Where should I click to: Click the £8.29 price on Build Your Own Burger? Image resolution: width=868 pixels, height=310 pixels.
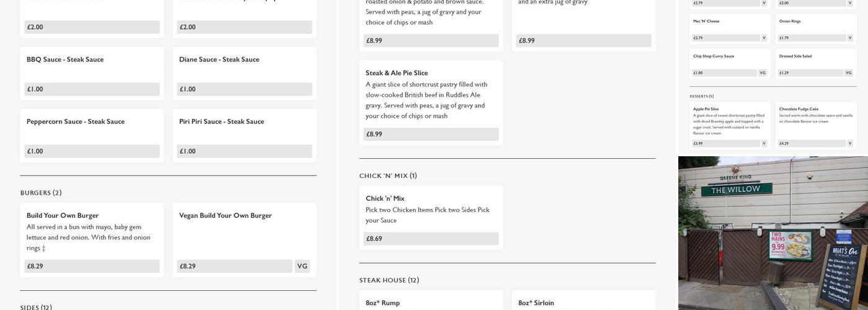[92, 267]
